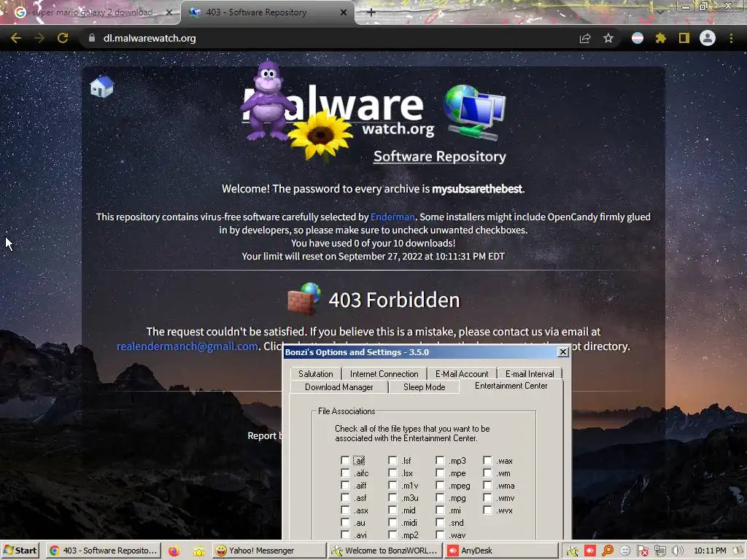Image resolution: width=747 pixels, height=560 pixels.
Task: Close the super mario galaxy 2 tab
Action: [x=169, y=12]
